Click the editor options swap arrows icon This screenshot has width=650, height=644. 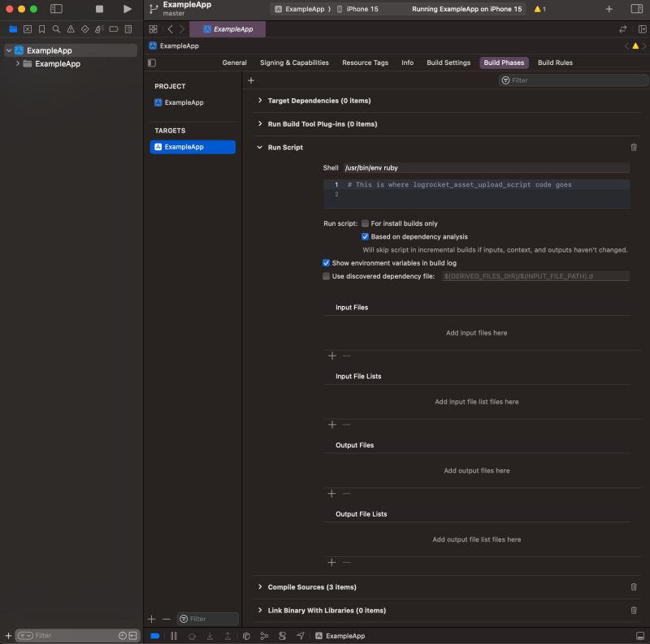coord(622,29)
